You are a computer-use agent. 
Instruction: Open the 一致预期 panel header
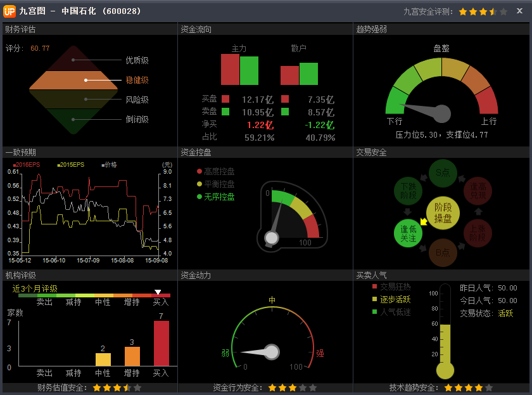(89, 153)
